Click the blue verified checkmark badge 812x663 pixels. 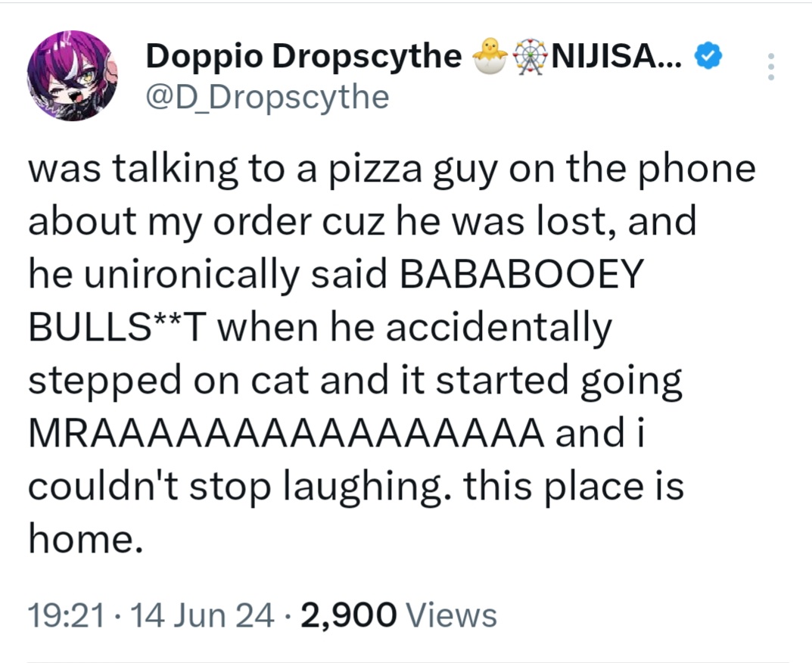pyautogui.click(x=708, y=56)
